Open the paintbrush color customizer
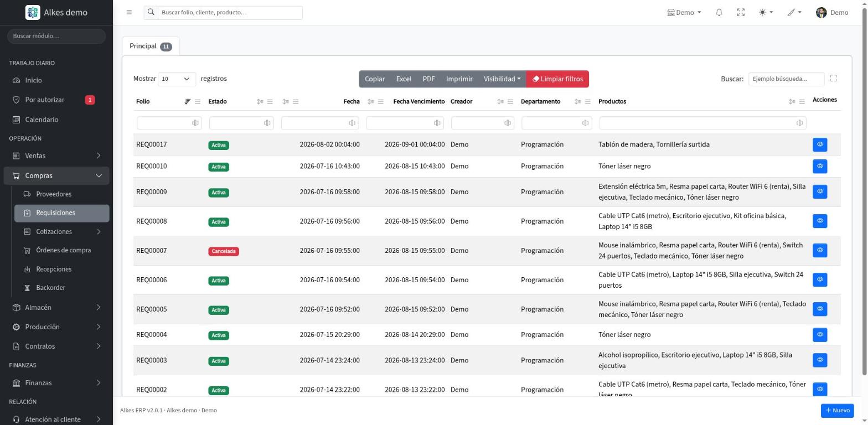 click(x=794, y=12)
